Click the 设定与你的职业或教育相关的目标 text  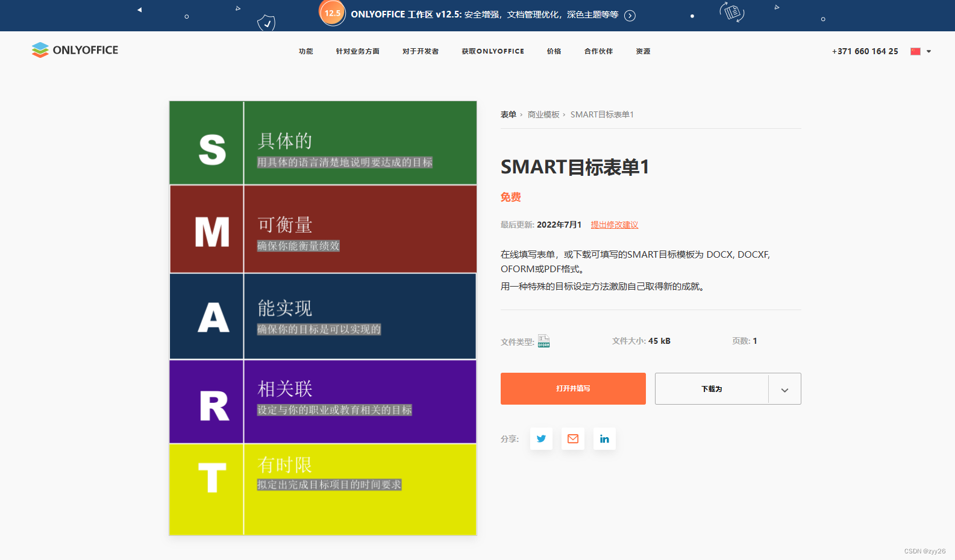click(334, 410)
